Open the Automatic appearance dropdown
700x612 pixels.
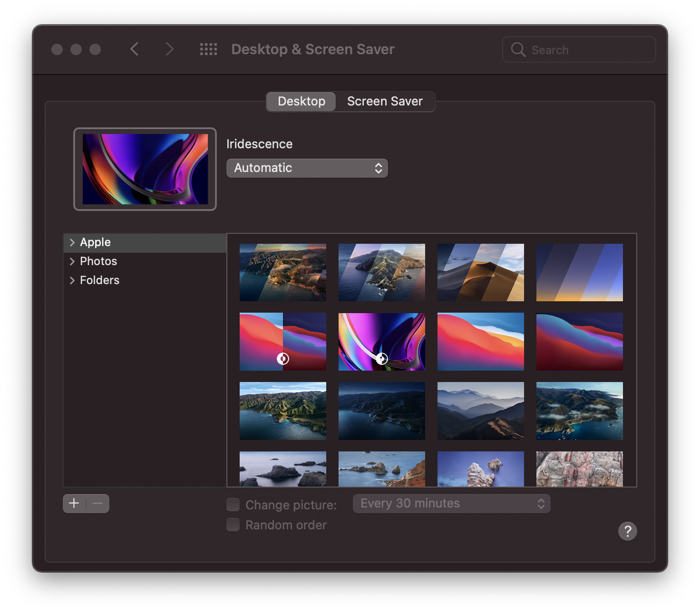pyautogui.click(x=307, y=168)
